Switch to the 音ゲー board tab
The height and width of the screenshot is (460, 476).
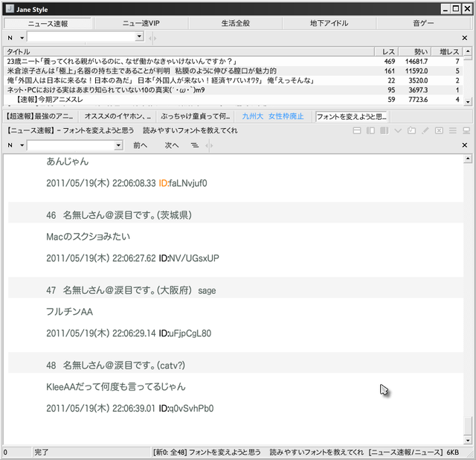[423, 23]
